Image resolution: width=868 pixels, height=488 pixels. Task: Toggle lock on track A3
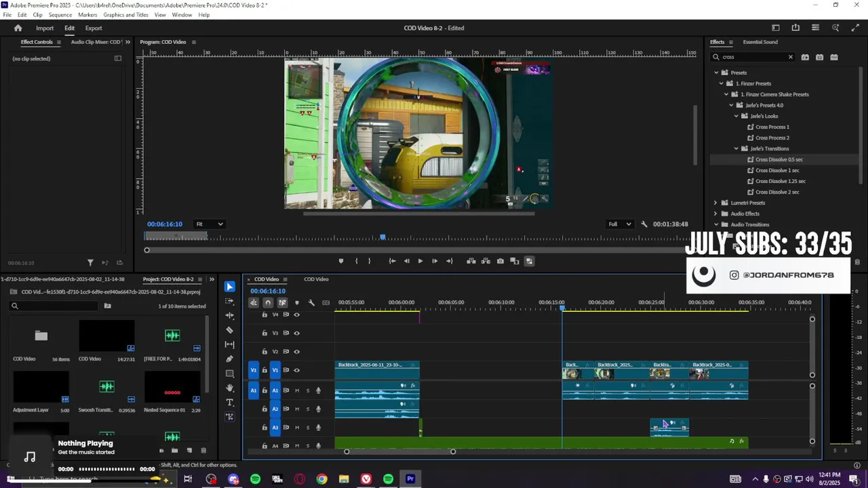(264, 427)
